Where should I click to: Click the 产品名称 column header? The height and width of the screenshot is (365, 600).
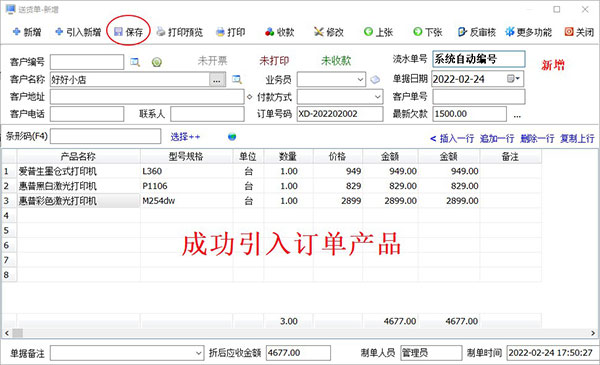click(78, 156)
